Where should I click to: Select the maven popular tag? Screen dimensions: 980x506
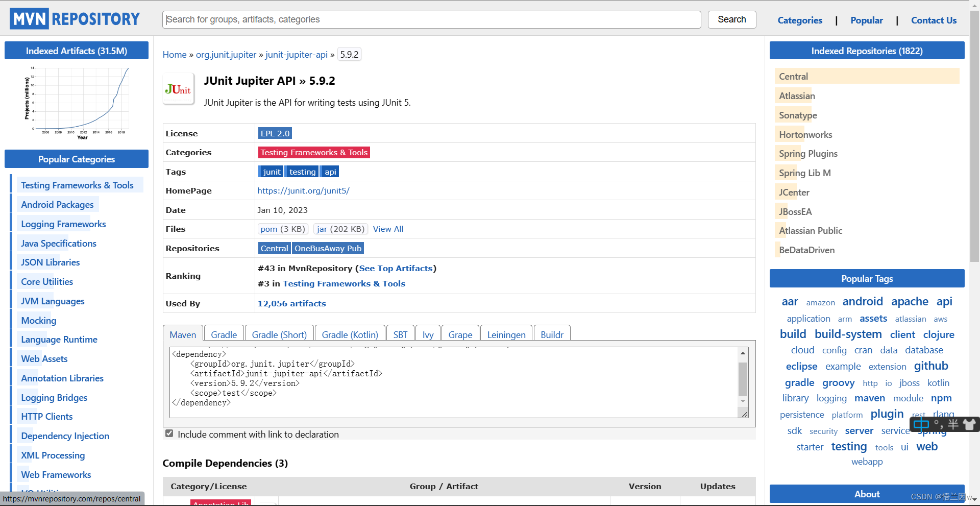[x=870, y=398]
